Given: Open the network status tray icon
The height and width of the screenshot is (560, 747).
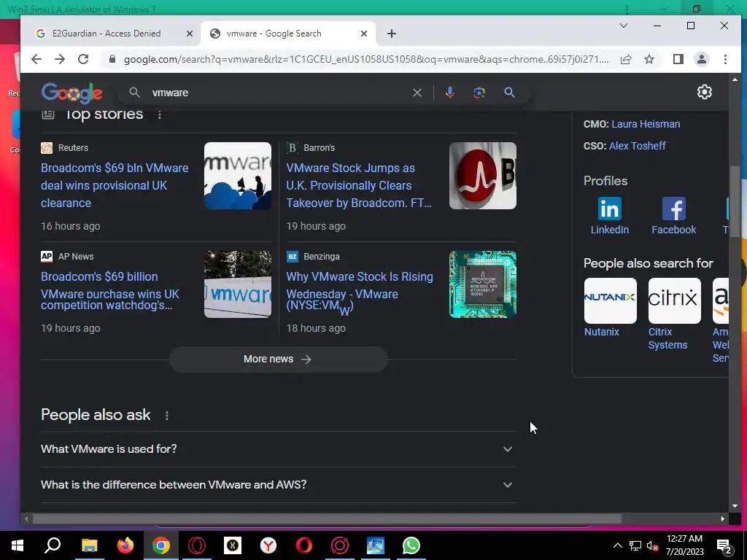Looking at the screenshot, I should click(635, 546).
